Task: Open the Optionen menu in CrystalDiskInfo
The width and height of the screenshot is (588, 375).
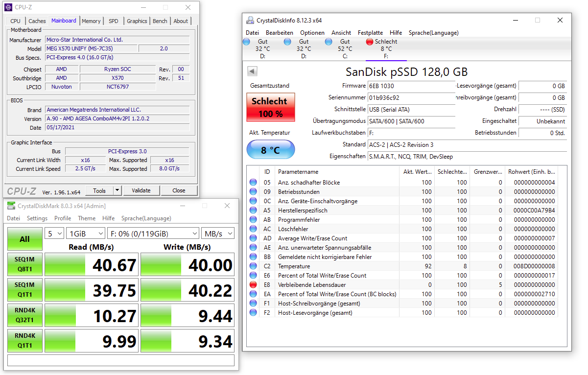Action: pos(312,33)
